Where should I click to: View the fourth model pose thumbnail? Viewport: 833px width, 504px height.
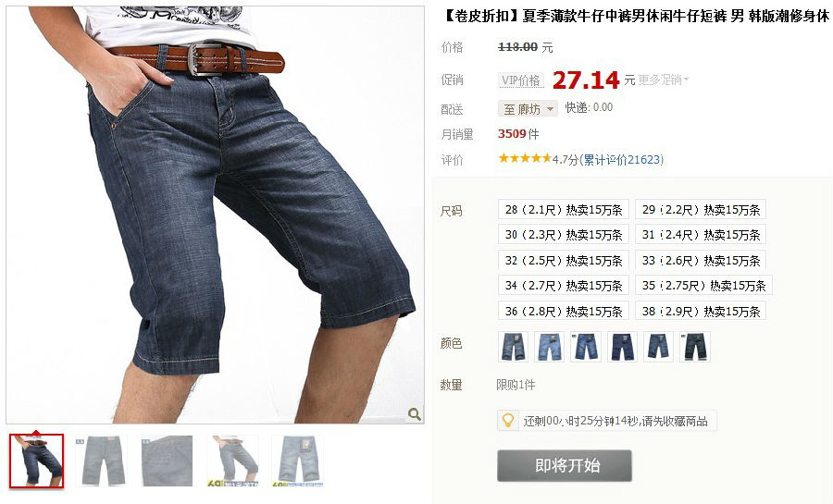pyautogui.click(x=232, y=461)
